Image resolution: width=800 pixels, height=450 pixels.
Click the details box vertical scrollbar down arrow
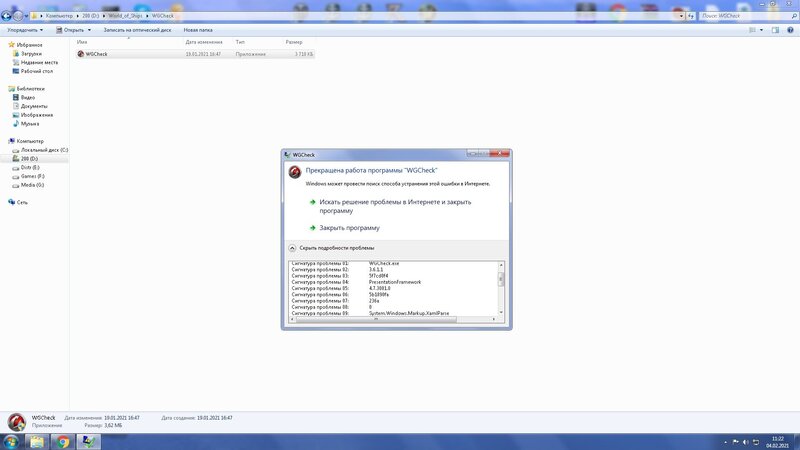(x=501, y=312)
